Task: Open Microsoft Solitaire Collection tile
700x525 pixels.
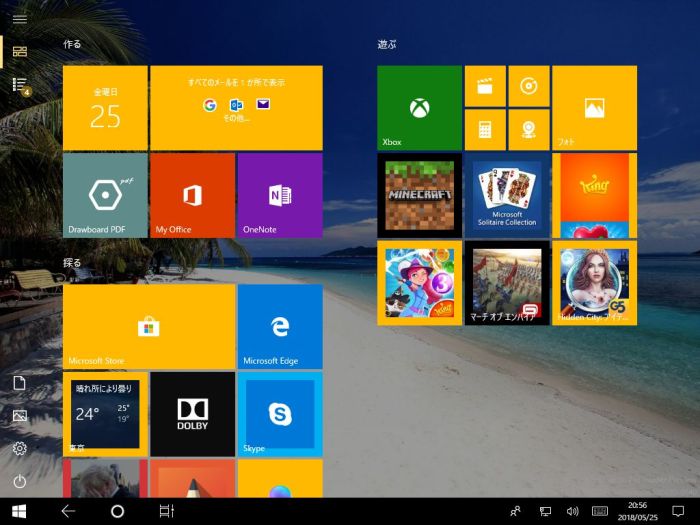Action: click(x=507, y=196)
